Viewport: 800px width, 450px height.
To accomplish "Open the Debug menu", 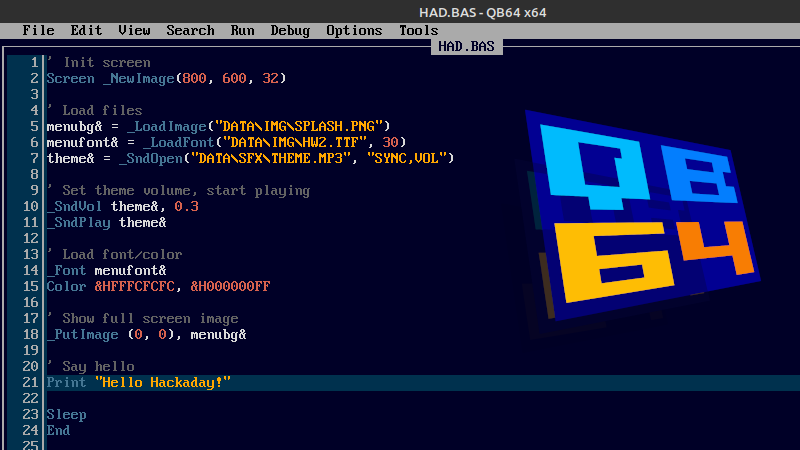I will (290, 30).
